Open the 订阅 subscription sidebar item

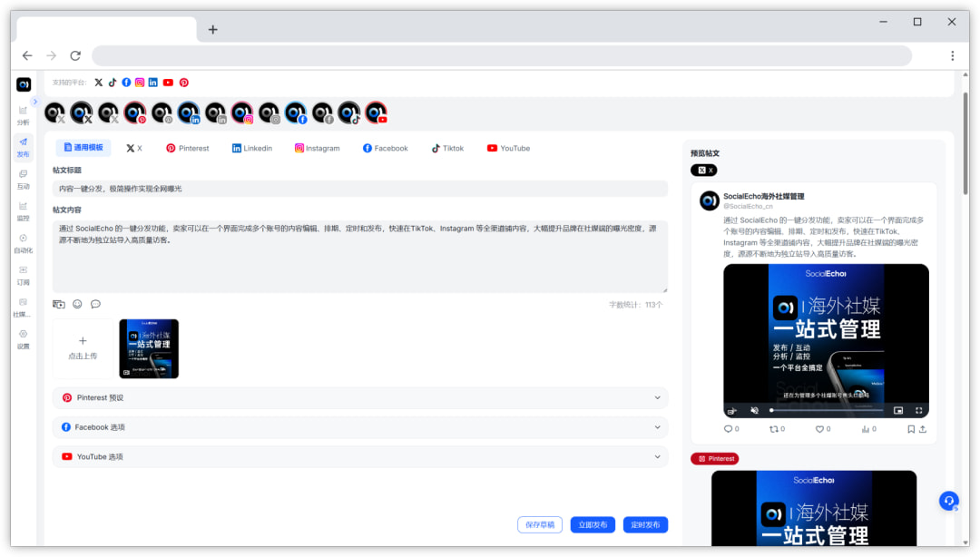[23, 275]
